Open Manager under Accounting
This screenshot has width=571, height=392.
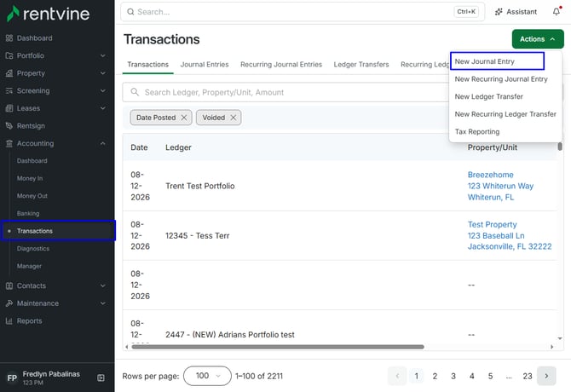point(29,266)
